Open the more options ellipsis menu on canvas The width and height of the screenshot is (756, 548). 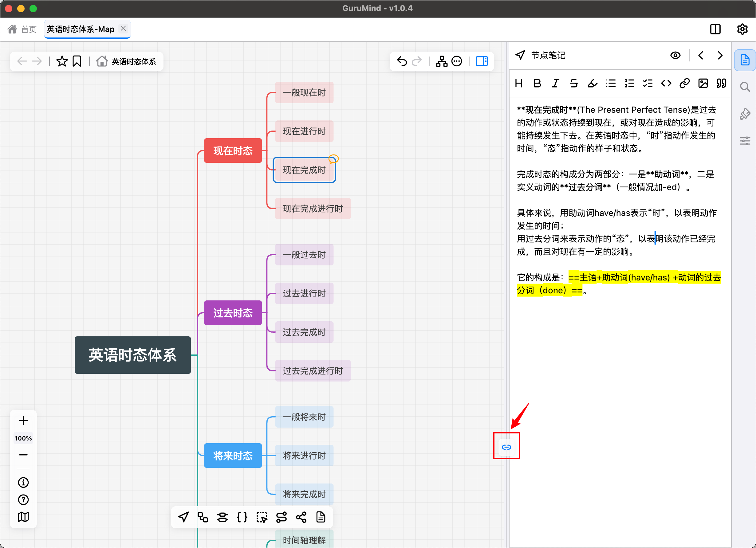456,61
